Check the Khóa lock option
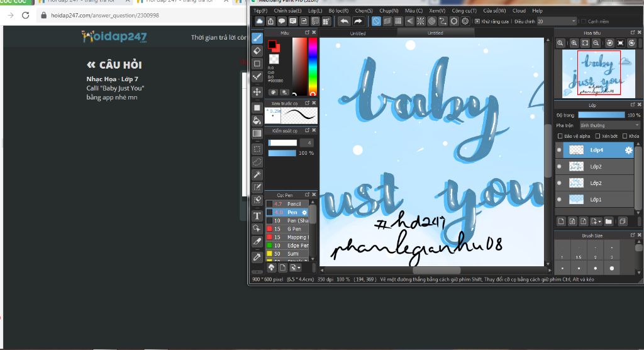 click(625, 136)
